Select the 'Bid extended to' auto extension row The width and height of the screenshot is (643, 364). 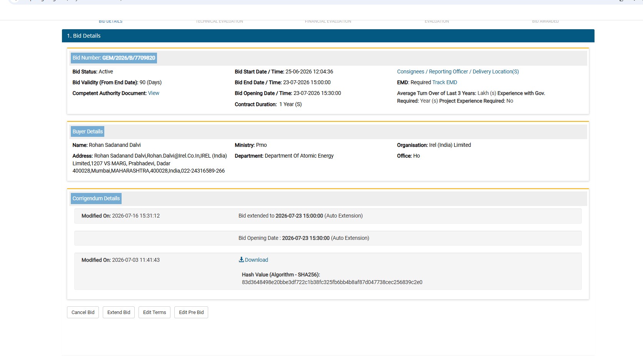[x=328, y=216]
